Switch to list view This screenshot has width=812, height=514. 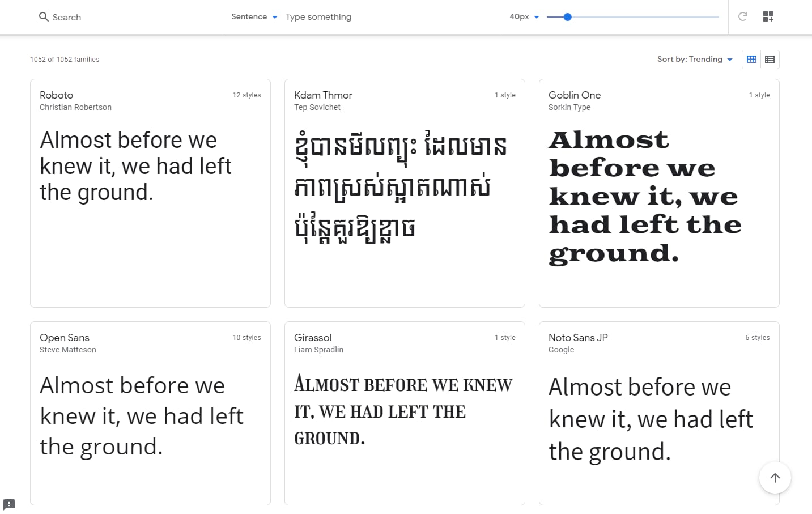click(x=770, y=59)
